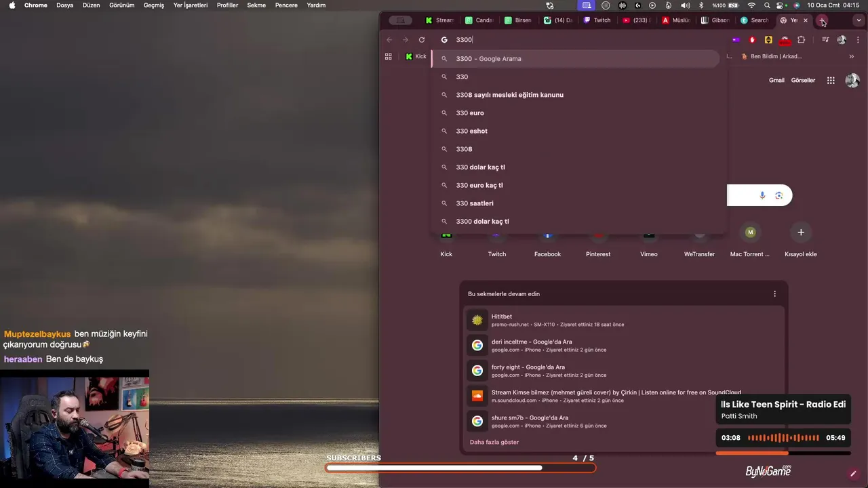The image size is (868, 488).
Task: Go forward with the forward arrow
Action: [x=406, y=40]
